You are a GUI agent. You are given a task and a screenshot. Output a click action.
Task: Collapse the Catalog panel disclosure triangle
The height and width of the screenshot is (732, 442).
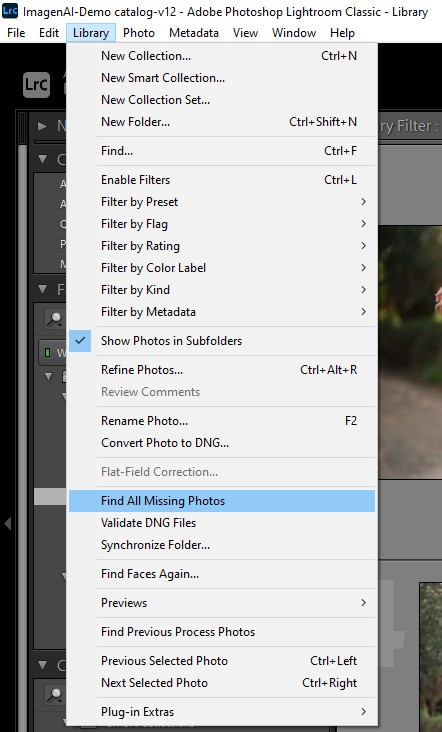pos(42,159)
